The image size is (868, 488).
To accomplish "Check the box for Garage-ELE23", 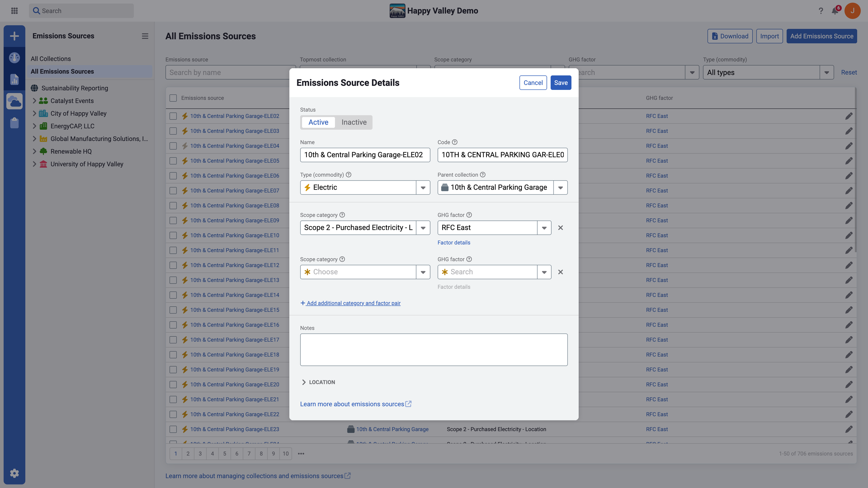I will 173,429.
